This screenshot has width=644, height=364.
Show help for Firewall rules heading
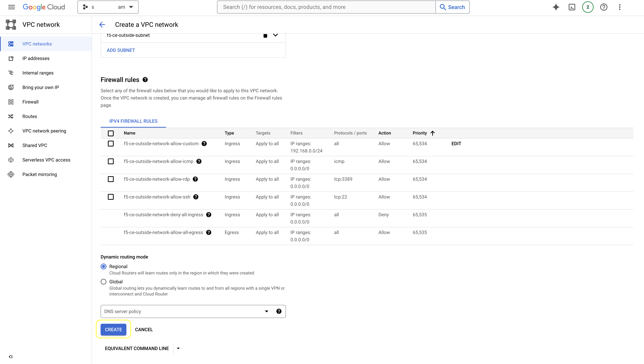tap(145, 80)
